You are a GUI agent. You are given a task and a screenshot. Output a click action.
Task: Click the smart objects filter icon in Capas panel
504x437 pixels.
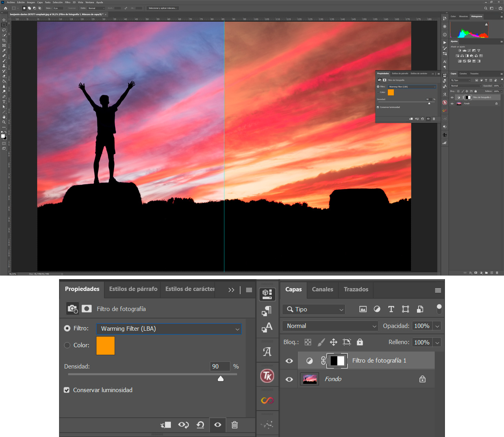(x=420, y=309)
